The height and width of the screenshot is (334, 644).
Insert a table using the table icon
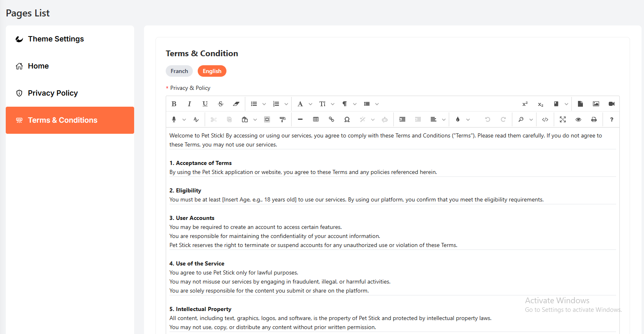[316, 119]
